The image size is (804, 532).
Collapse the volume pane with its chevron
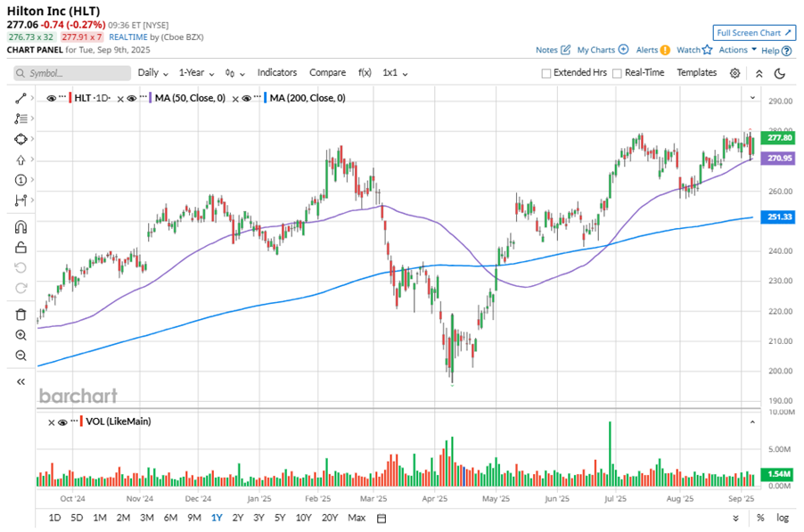pos(752,422)
